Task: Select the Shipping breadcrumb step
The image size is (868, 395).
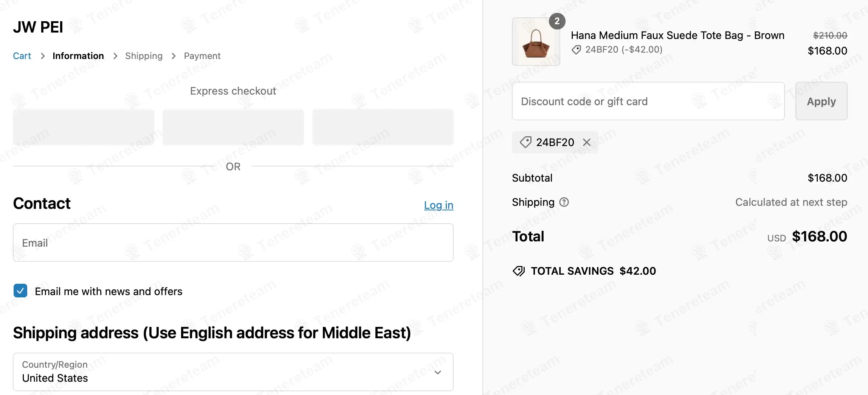Action: [144, 56]
